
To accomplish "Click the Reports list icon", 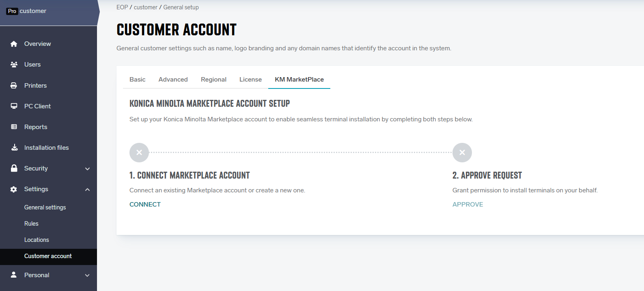I will click(14, 127).
